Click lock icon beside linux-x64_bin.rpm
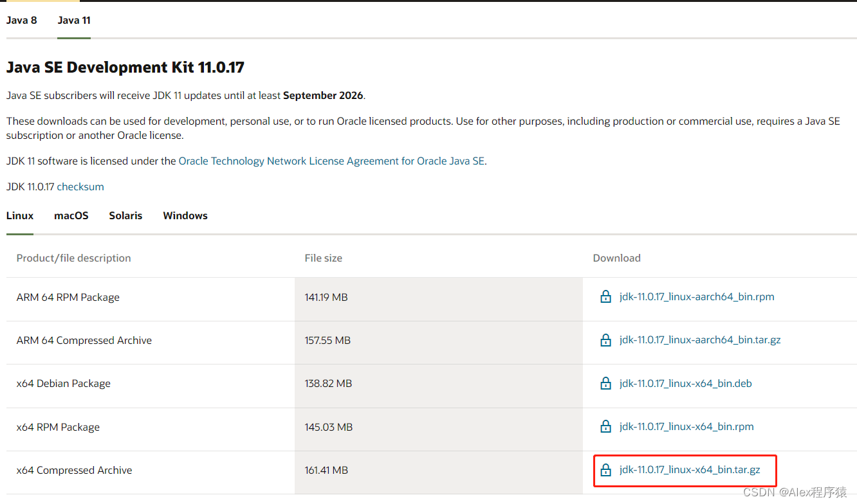Image resolution: width=857 pixels, height=504 pixels. [605, 427]
